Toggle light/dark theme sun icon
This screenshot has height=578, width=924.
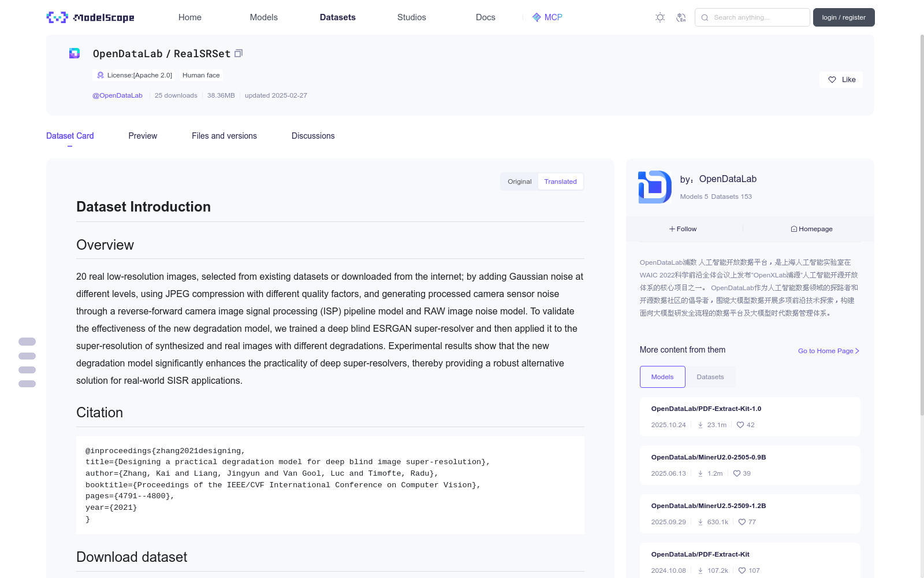(660, 17)
